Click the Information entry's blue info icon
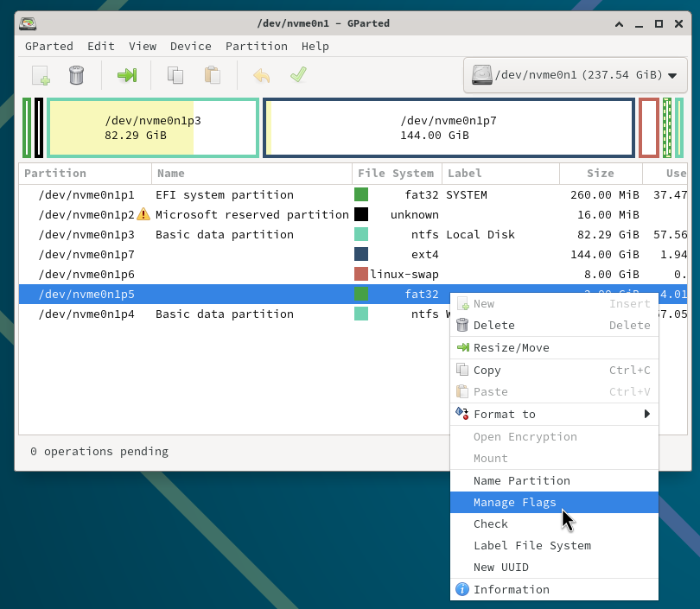The image size is (700, 609). tap(462, 589)
